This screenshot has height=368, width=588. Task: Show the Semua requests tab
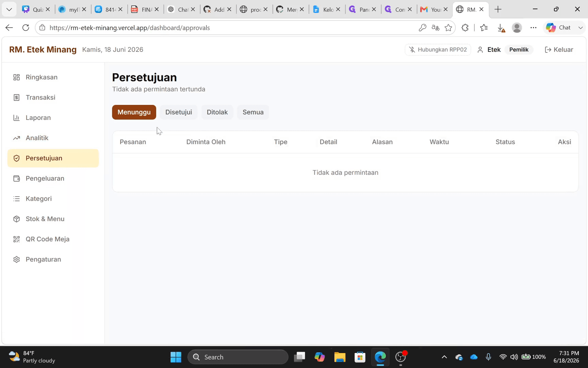coord(253,112)
